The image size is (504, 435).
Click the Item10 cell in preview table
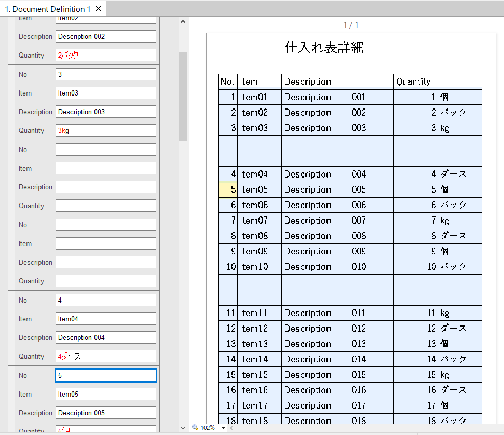pyautogui.click(x=260, y=266)
